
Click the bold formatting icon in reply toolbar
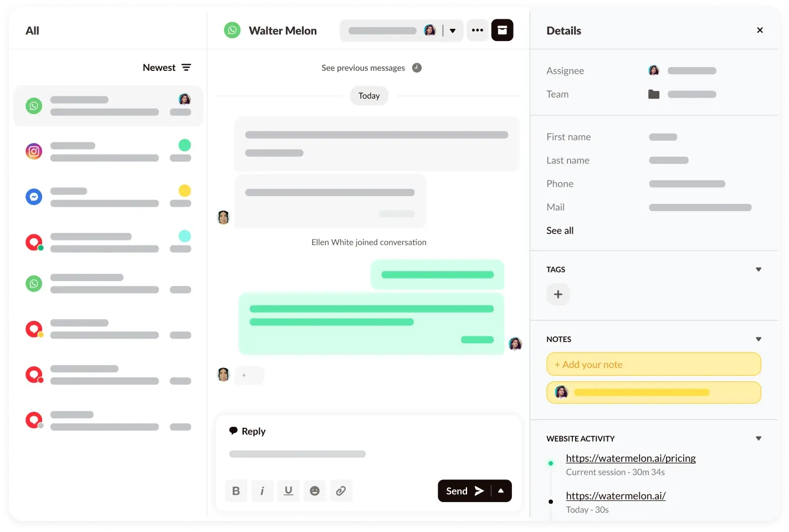[235, 490]
